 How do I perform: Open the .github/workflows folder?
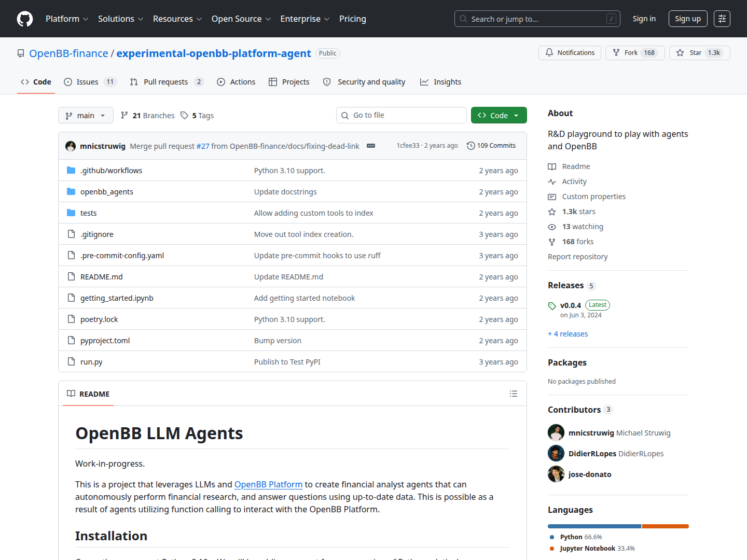(111, 171)
